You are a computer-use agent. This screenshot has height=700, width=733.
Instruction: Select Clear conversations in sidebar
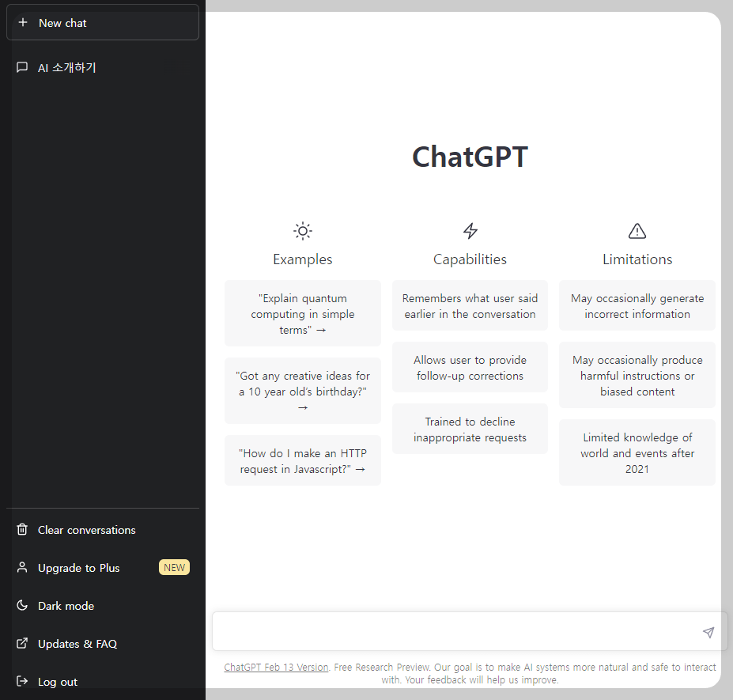(x=103, y=530)
